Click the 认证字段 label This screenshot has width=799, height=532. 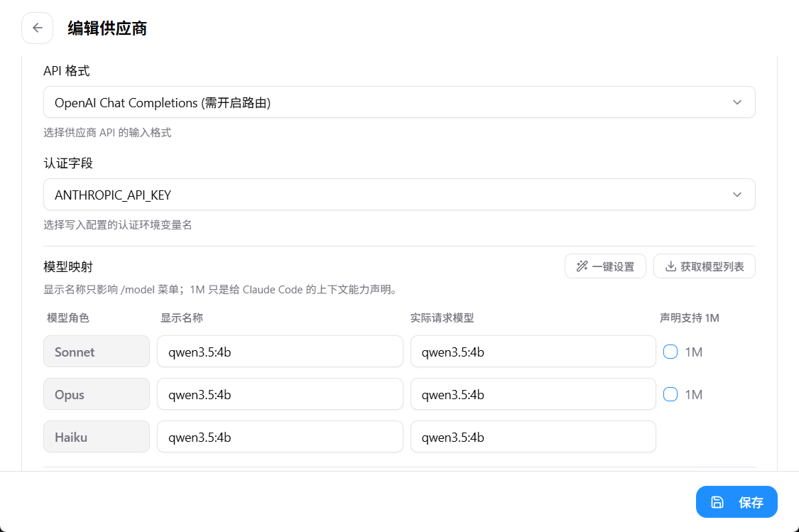tap(67, 163)
